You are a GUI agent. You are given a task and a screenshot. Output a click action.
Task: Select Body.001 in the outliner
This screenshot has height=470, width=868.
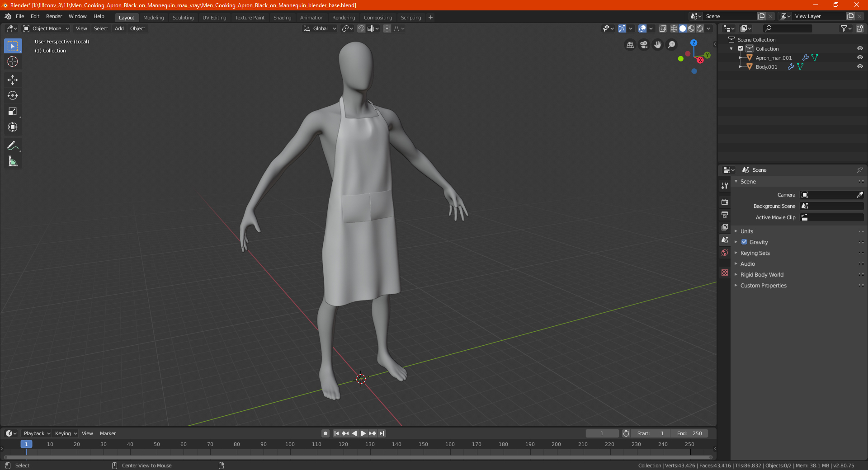coord(766,67)
